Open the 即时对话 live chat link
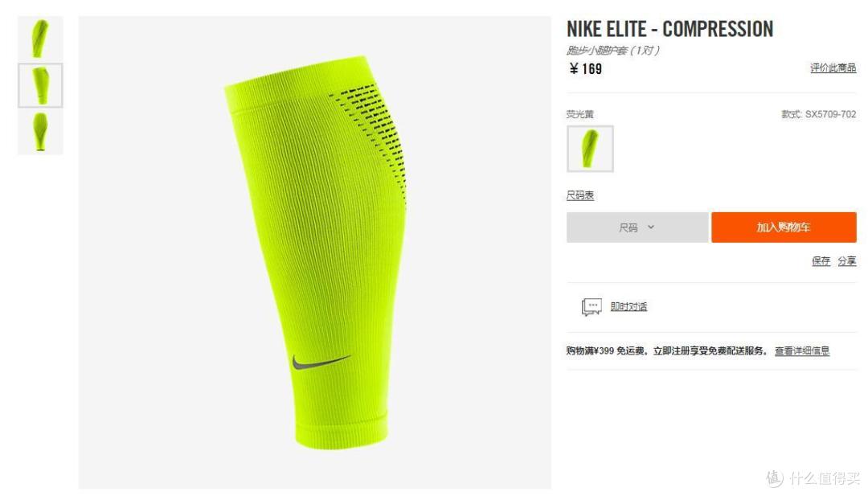 (628, 306)
